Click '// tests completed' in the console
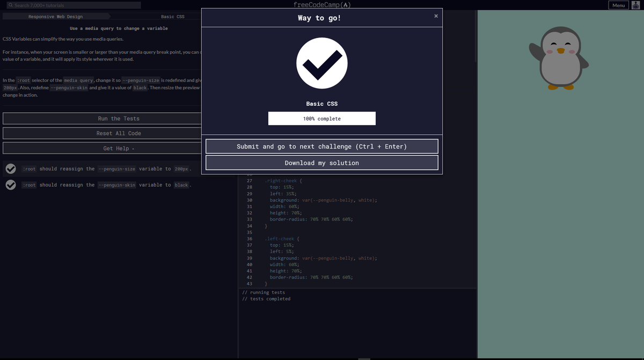Screen dimensions: 644x360 pyautogui.click(x=266, y=299)
